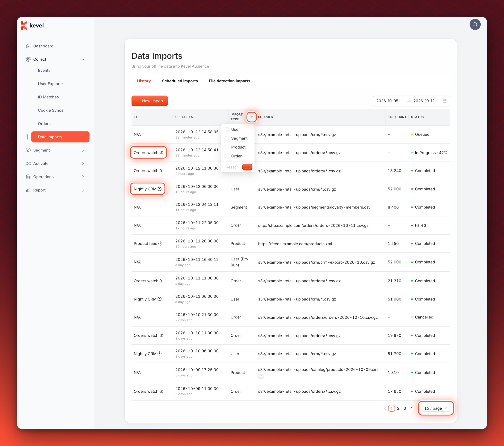Open Data Imports in sidebar

(x=60, y=137)
